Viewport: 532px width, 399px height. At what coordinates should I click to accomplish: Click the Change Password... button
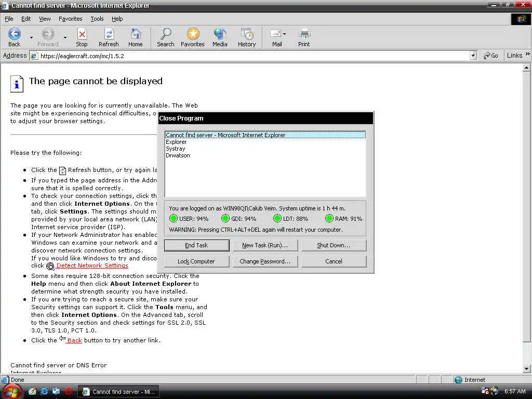click(265, 261)
